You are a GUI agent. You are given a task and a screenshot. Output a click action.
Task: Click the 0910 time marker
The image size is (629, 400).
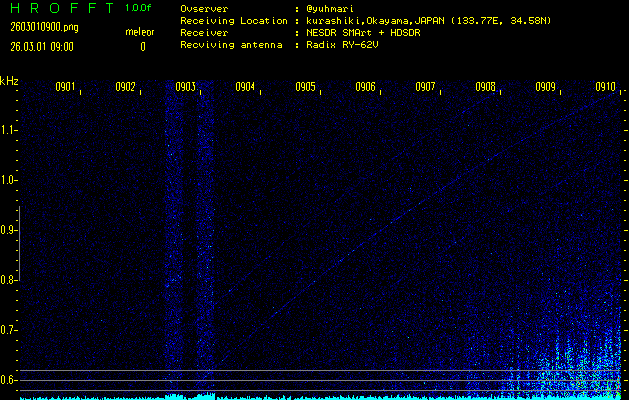click(606, 87)
